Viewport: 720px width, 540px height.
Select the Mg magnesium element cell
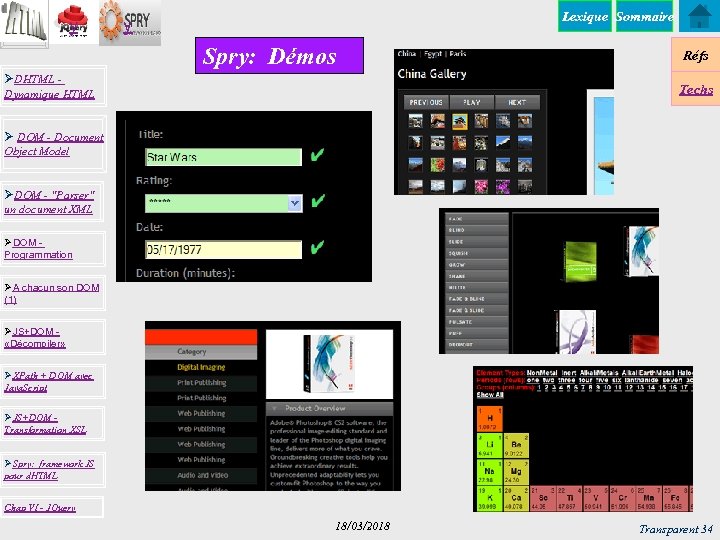[516, 472]
